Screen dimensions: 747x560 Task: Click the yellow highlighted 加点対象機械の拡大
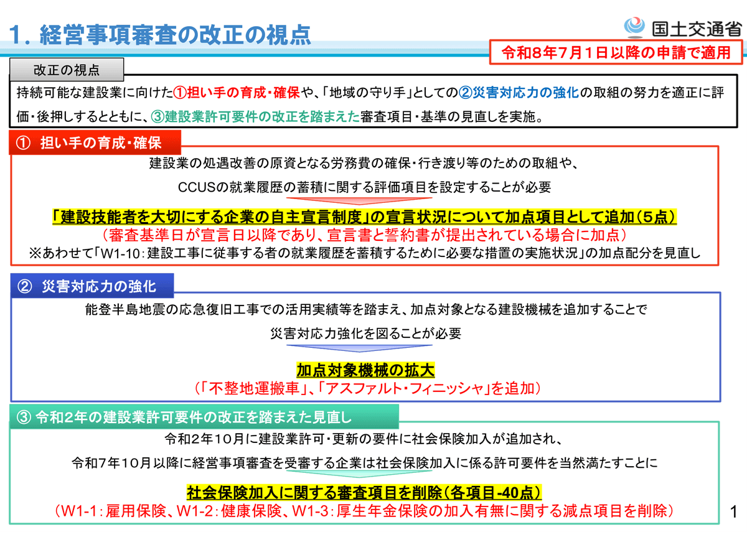[x=365, y=370]
